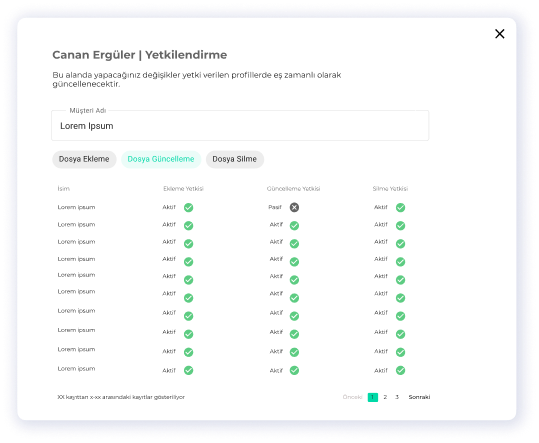Click the Sonraki page link
Screen dimensions: 539x443
pos(419,397)
